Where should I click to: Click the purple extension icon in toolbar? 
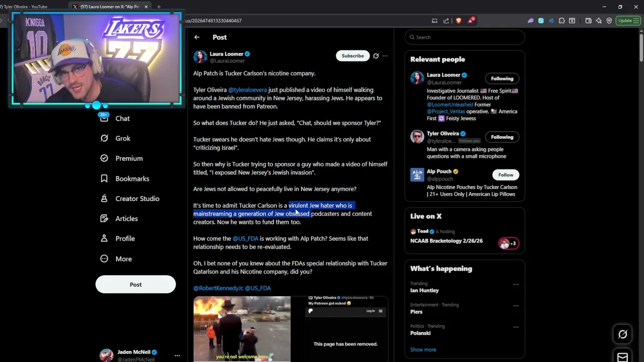[x=530, y=21]
